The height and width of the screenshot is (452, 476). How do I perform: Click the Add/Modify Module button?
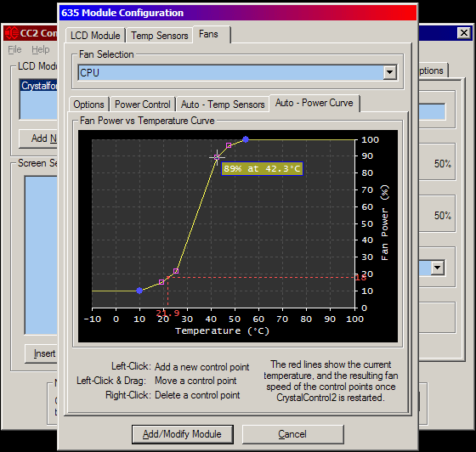point(183,434)
